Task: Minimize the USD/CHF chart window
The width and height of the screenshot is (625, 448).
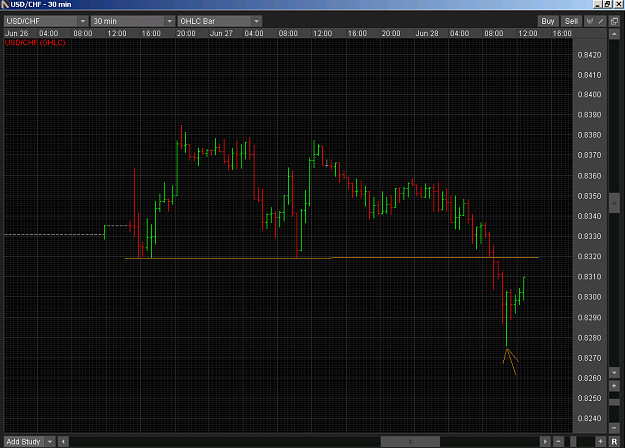Action: pyautogui.click(x=597, y=4)
